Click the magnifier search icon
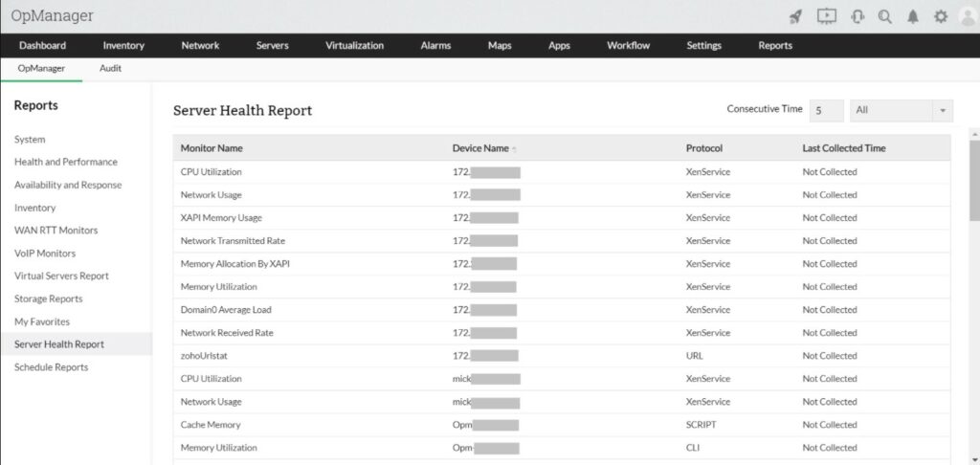The image size is (980, 465). click(885, 17)
